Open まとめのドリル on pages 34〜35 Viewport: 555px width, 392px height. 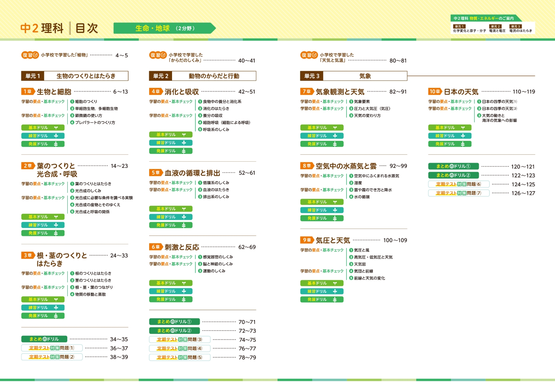[x=44, y=339]
